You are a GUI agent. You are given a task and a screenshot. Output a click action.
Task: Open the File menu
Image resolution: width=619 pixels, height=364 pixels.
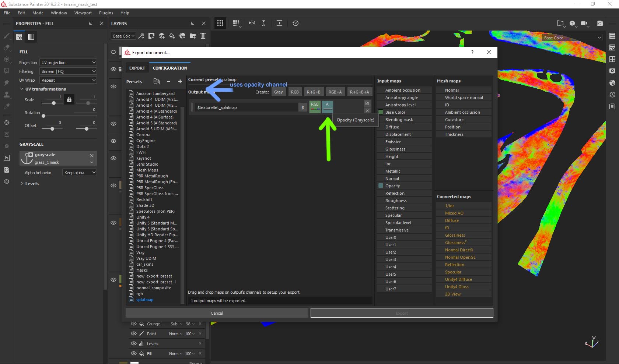click(x=7, y=13)
